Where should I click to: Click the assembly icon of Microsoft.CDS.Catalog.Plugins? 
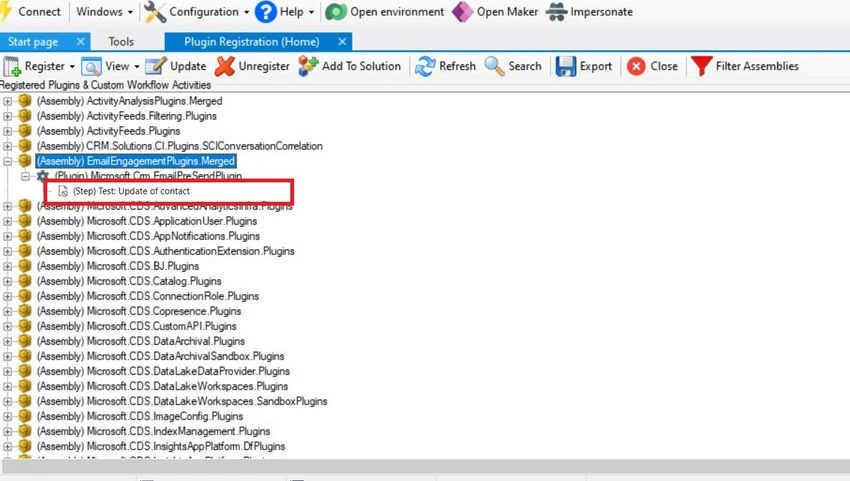24,281
